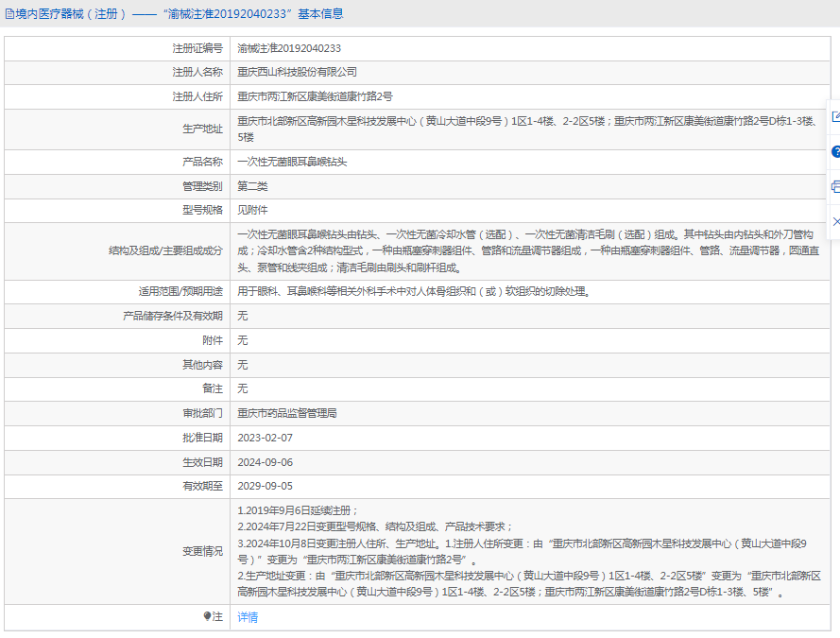Click the 适用范围/预期用途 row label
The width and height of the screenshot is (840, 638).
pos(180,291)
